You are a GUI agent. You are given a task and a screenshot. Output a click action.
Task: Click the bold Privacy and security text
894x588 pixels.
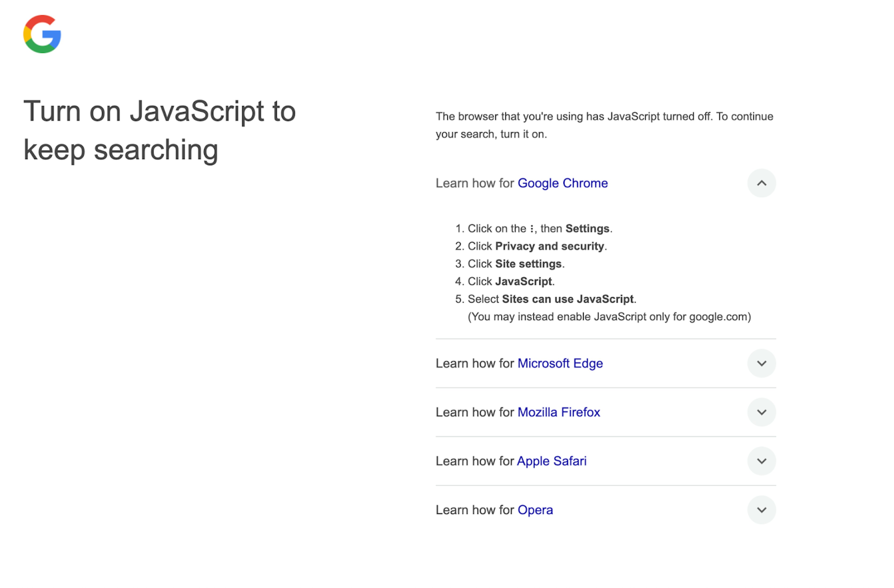(x=549, y=246)
